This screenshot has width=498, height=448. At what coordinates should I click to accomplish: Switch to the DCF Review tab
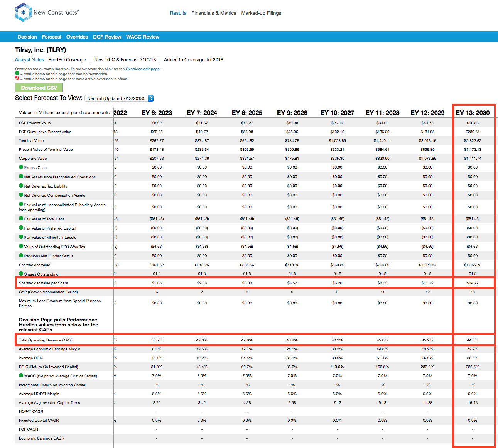(x=107, y=37)
